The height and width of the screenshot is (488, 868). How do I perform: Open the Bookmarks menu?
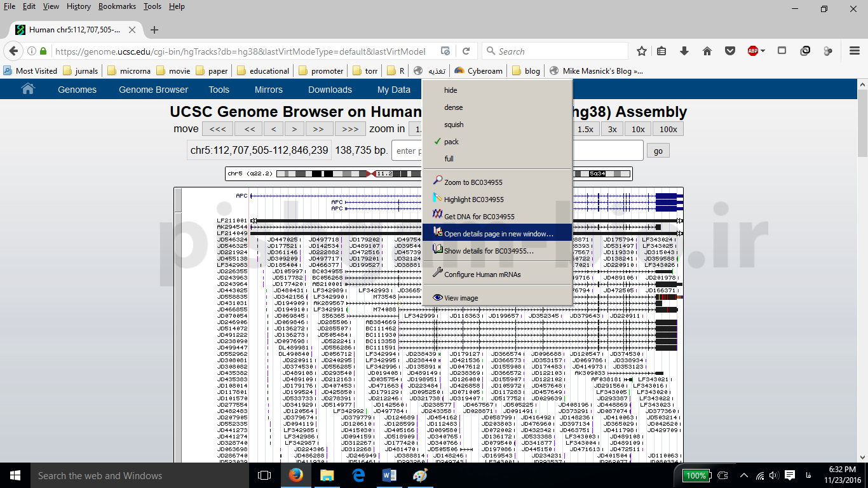117,6
